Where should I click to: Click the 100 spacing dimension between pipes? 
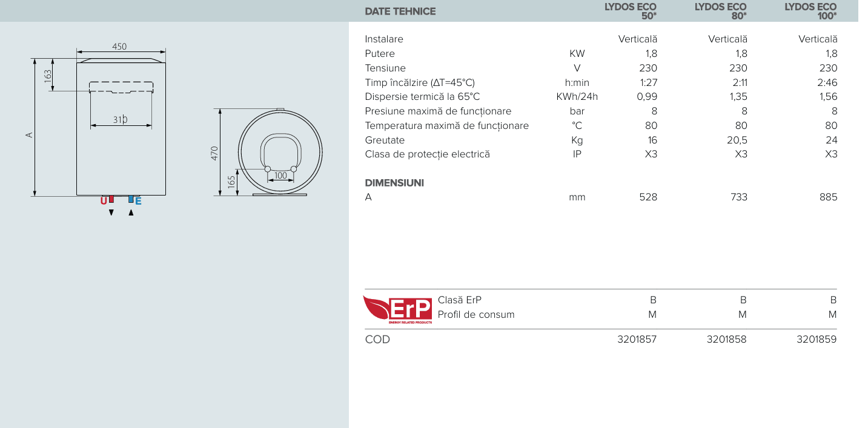tap(280, 176)
